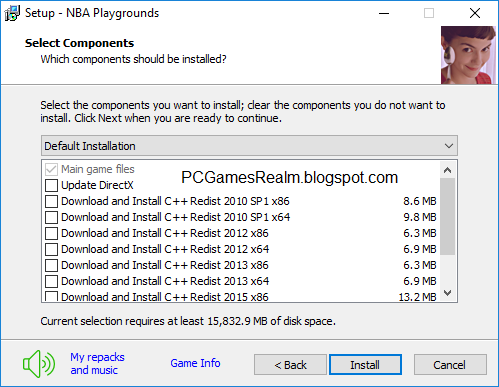Open My repacks and music link
This screenshot has height=387, width=499.
click(x=97, y=364)
